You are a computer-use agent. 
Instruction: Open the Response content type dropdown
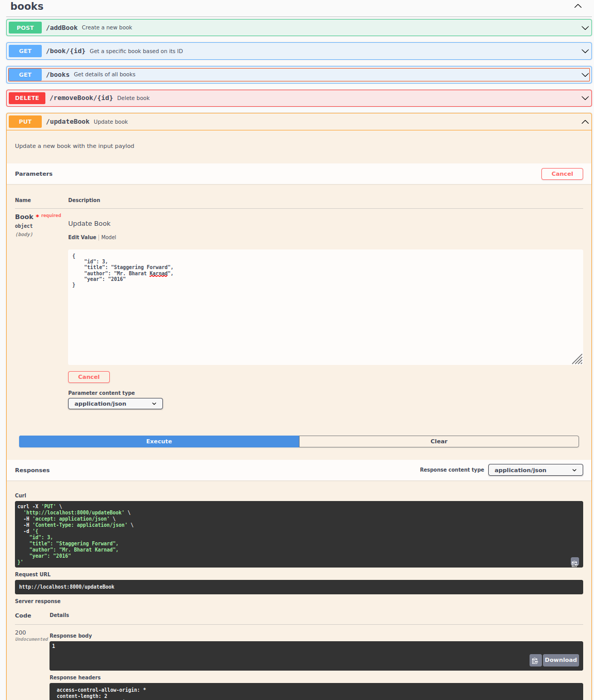point(535,470)
